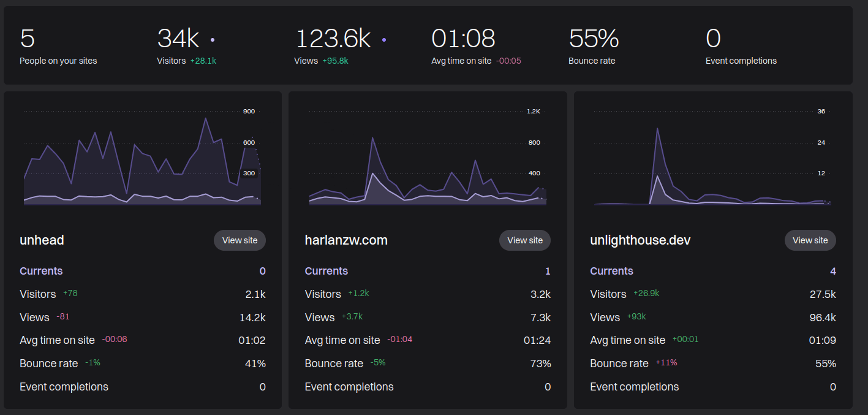The image size is (868, 415).
Task: Click the harlanzw.com Currents row label
Action: coord(326,271)
